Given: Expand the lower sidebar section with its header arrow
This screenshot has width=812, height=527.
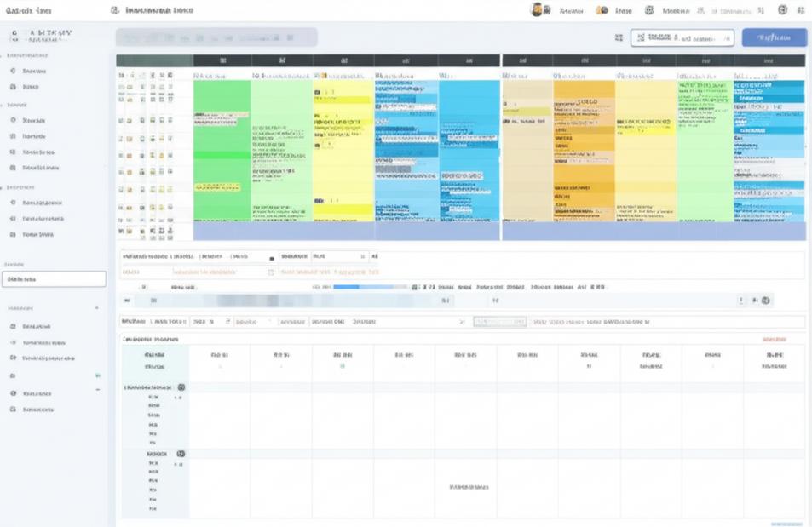Looking at the screenshot, I should (97, 307).
